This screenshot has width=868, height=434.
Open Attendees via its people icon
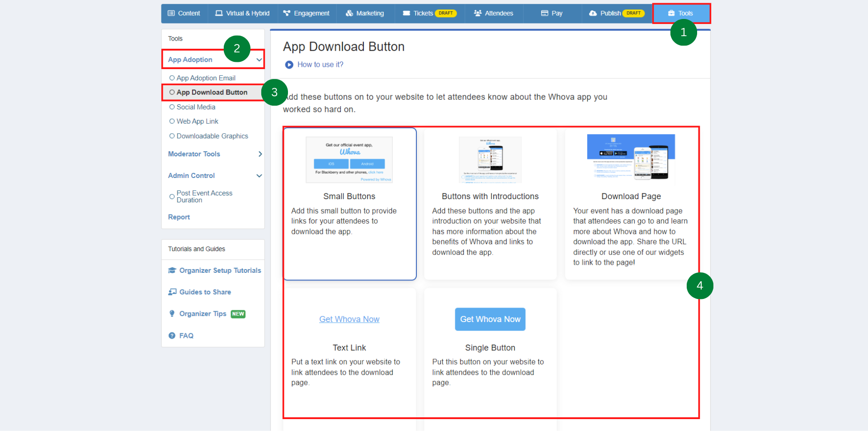pyautogui.click(x=477, y=13)
